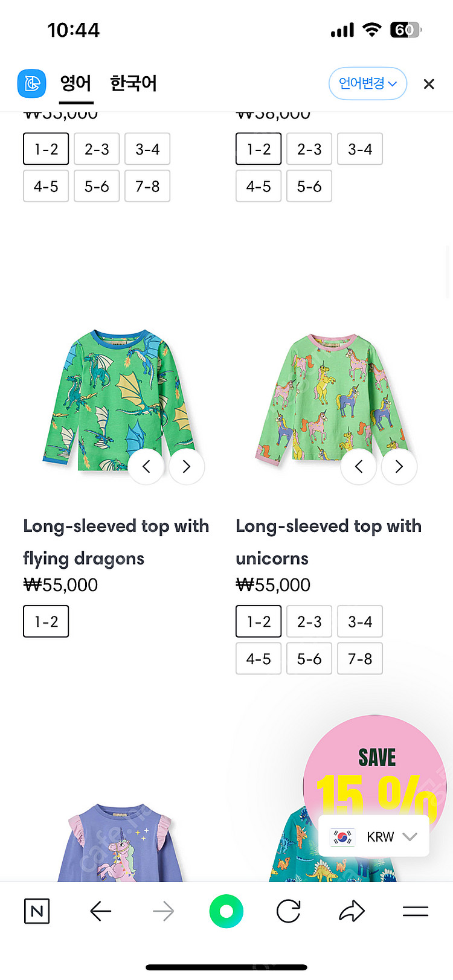Show next image of dragon top
Viewport: 453px width, 980px height.
click(187, 466)
